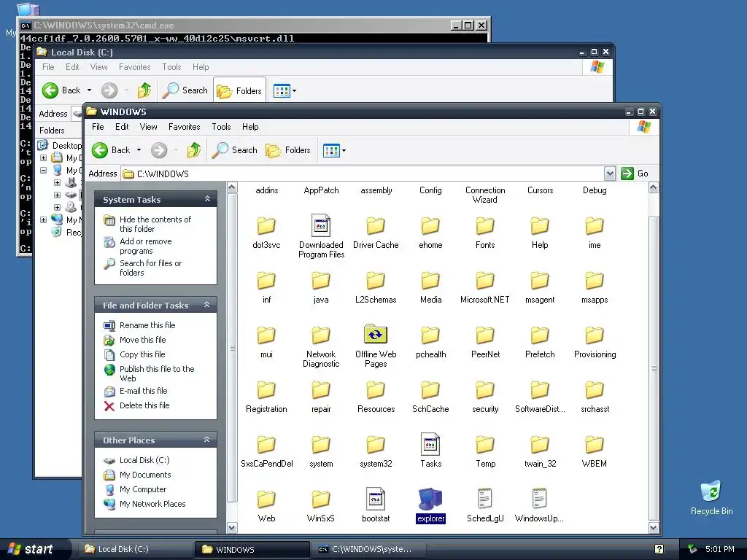Open Tools menu in WINDOWS window
This screenshot has height=560, width=747.
click(x=221, y=127)
